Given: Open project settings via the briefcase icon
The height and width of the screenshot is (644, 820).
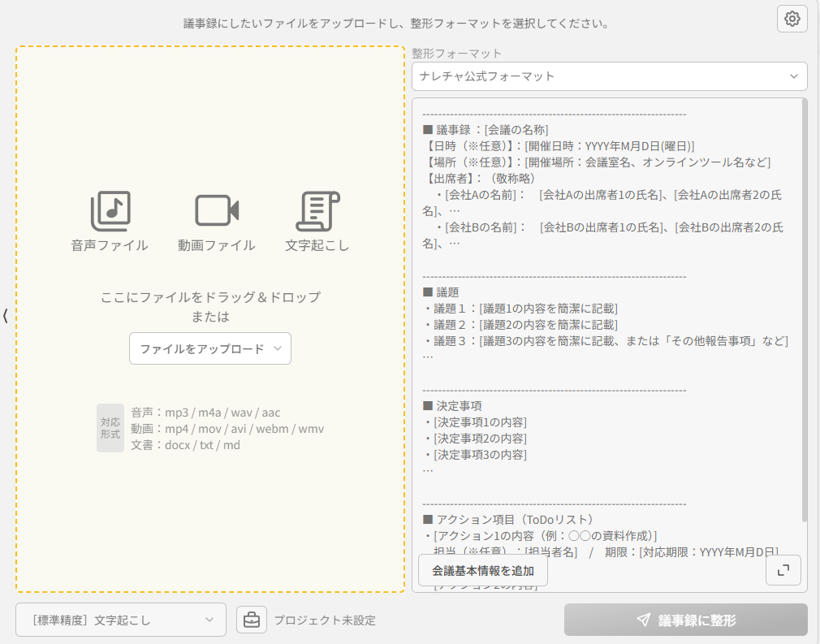Looking at the screenshot, I should point(252,620).
